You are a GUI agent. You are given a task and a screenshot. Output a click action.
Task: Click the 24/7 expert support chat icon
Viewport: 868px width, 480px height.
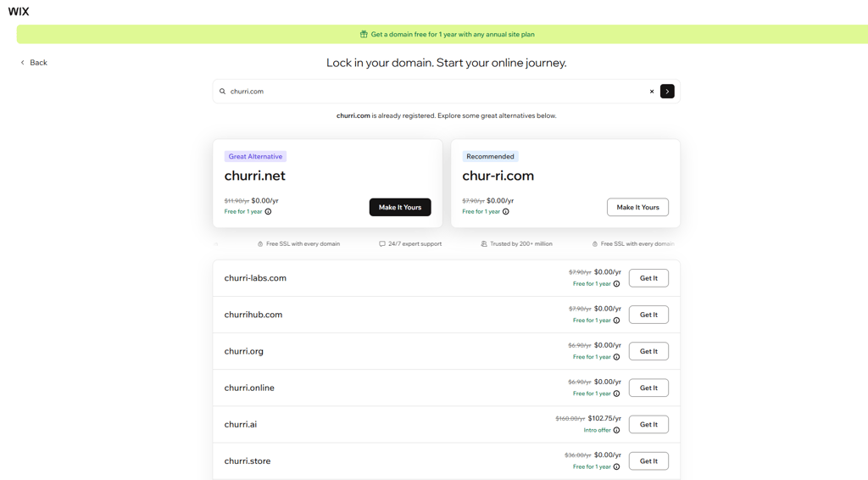click(382, 243)
